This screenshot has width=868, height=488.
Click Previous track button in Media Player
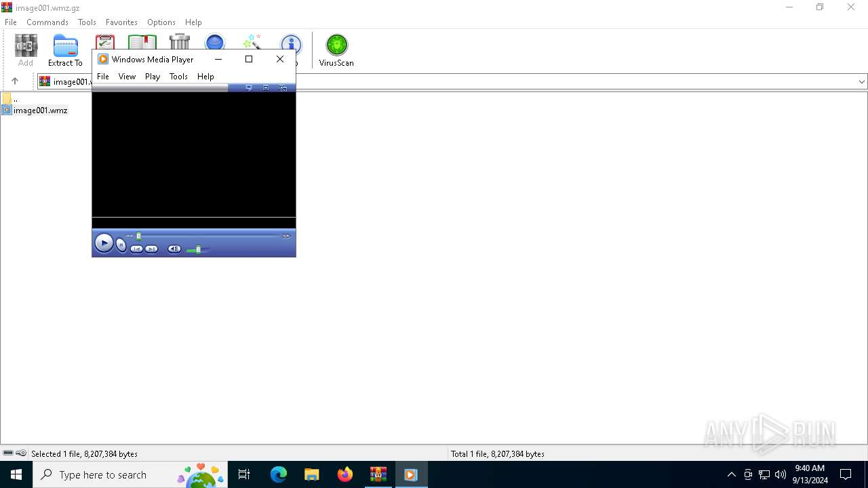point(136,249)
